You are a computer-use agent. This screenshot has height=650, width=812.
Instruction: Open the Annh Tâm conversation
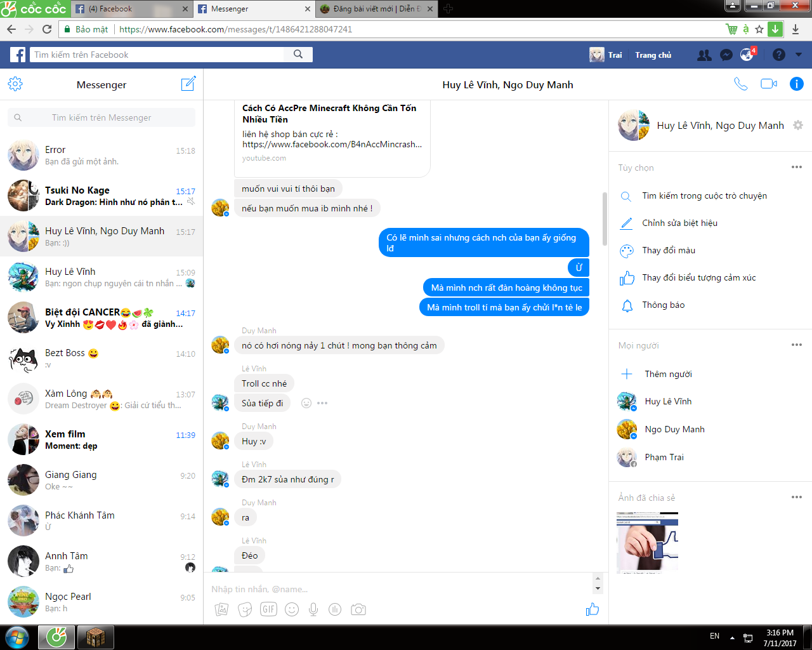click(x=101, y=562)
